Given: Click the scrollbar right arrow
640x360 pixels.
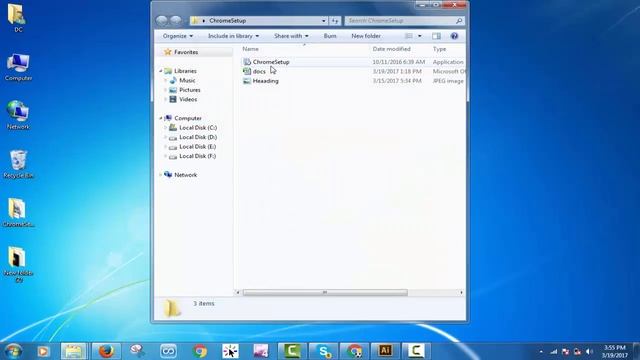Looking at the screenshot, I should pos(461,293).
